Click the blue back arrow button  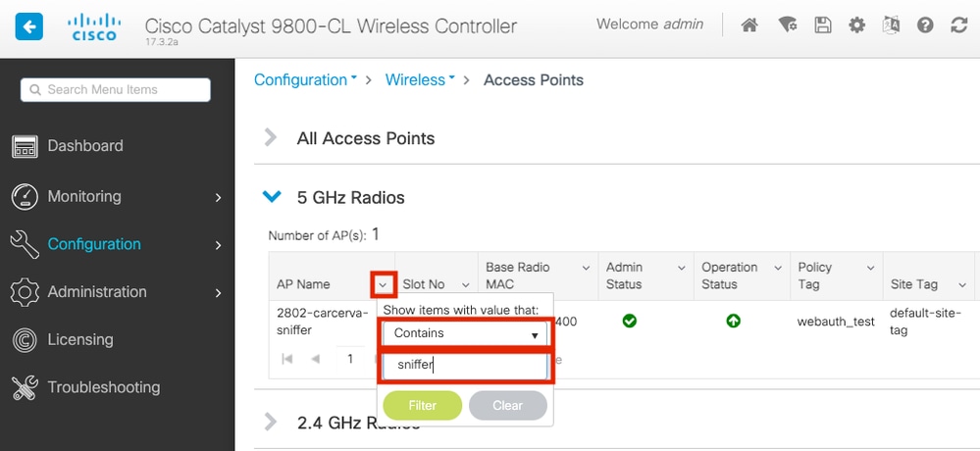click(29, 26)
